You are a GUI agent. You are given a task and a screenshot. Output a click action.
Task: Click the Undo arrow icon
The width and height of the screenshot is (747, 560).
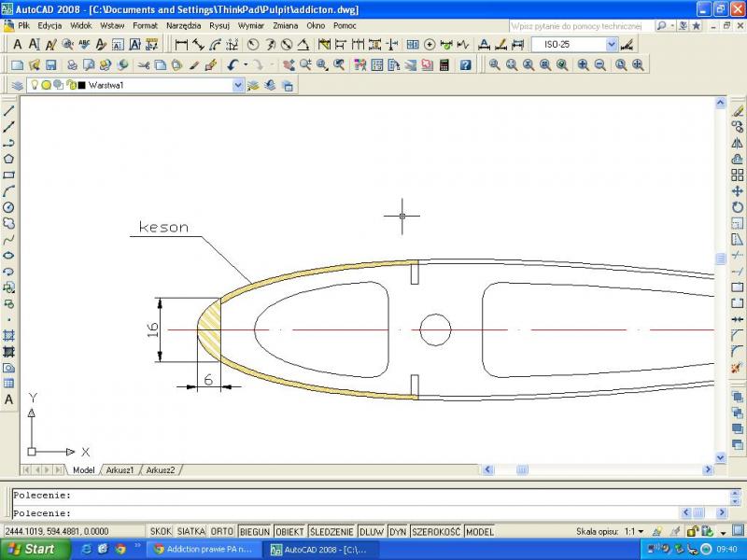tap(233, 65)
